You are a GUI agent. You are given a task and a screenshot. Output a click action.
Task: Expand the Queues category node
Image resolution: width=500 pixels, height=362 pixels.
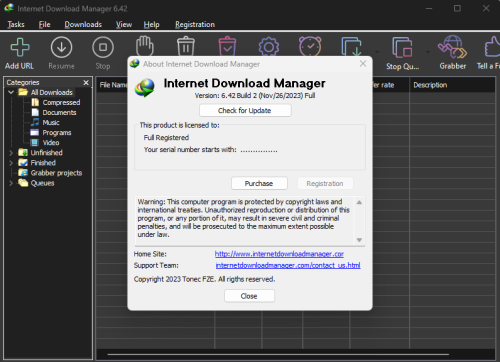tap(11, 183)
